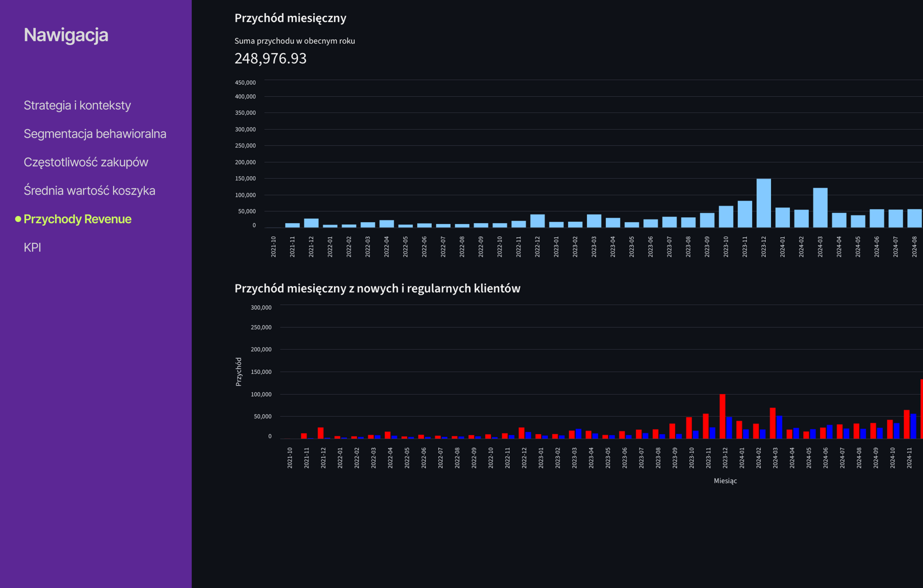The image size is (923, 588).
Task: Click the 2024-03 light blue revenue bar
Action: [820, 208]
